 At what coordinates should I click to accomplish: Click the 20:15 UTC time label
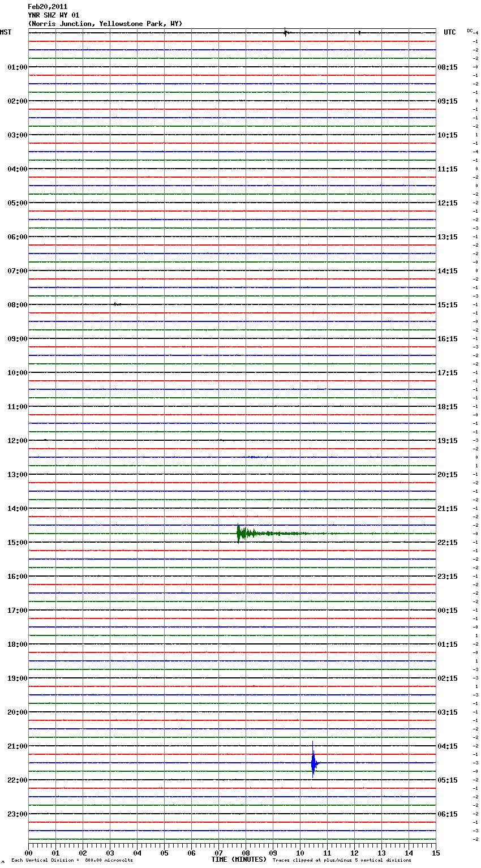(x=448, y=475)
